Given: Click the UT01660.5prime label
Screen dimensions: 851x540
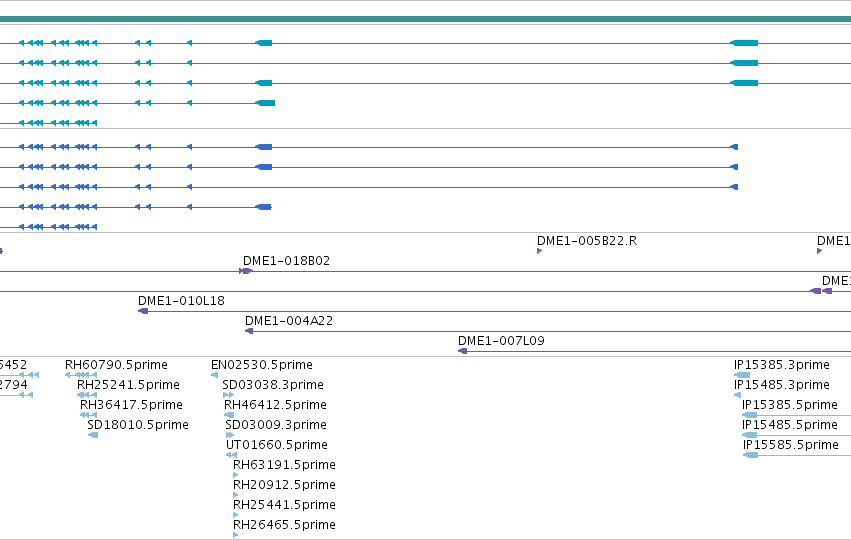Looking at the screenshot, I should [277, 445].
